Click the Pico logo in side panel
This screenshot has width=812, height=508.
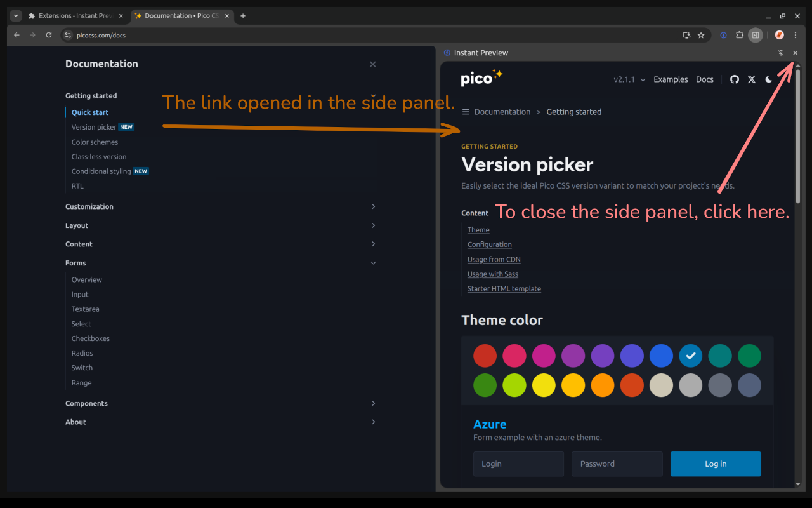(x=482, y=78)
